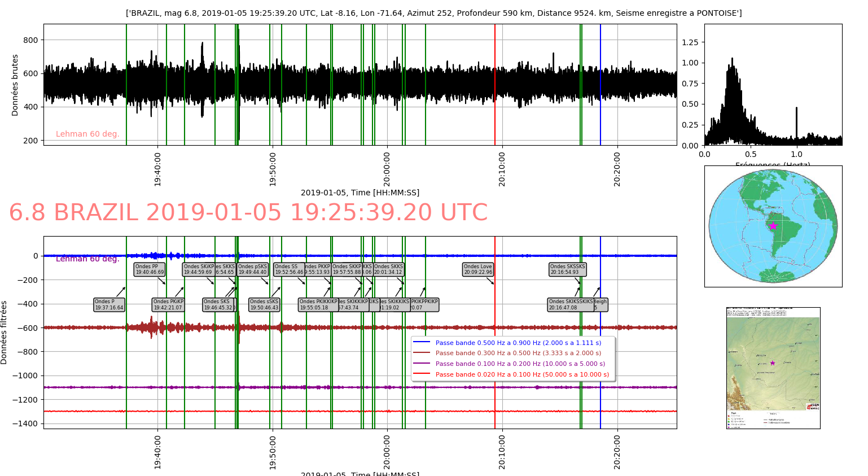Click the purple star on the regional map

click(773, 363)
